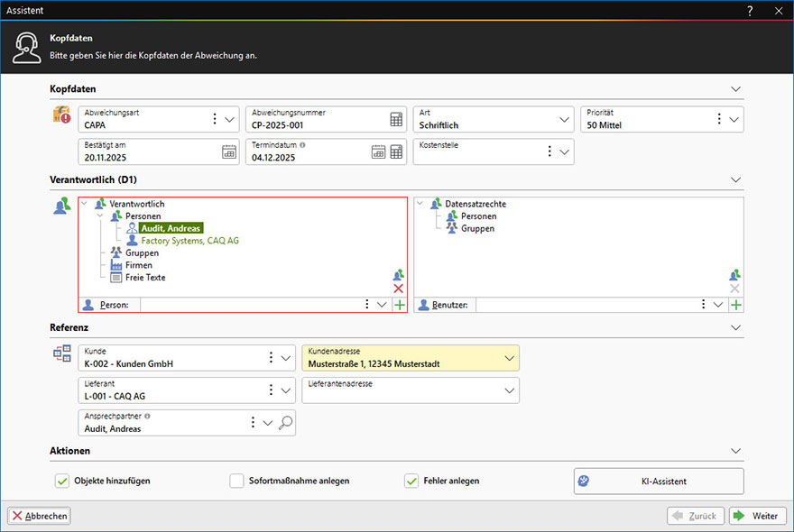Open calculator icon for Abweichungsnummer field

[x=396, y=120]
